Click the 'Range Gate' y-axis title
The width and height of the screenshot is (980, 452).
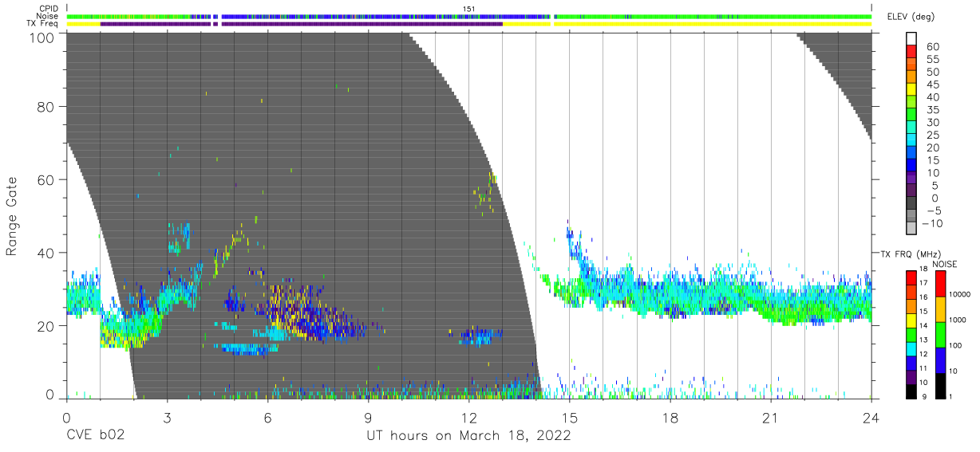point(12,216)
